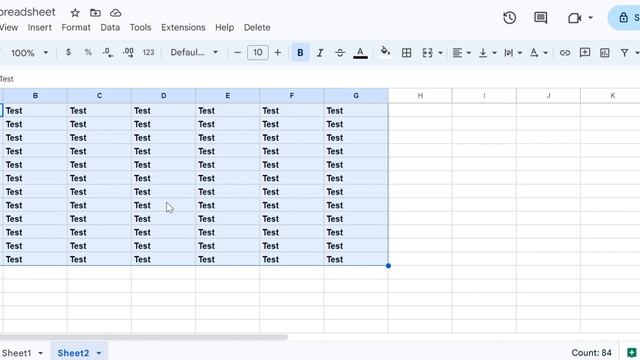
Task: Open the Insert menu
Action: (x=40, y=27)
